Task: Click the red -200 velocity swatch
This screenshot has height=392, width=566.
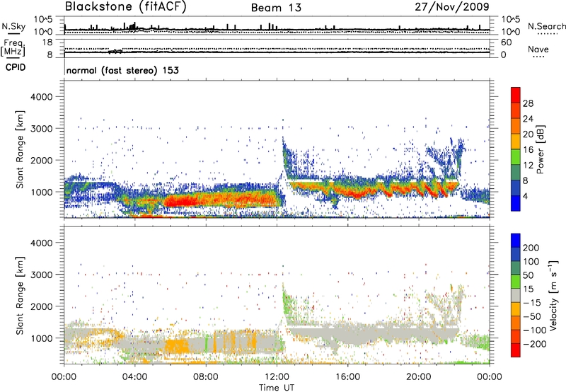Action: click(516, 350)
